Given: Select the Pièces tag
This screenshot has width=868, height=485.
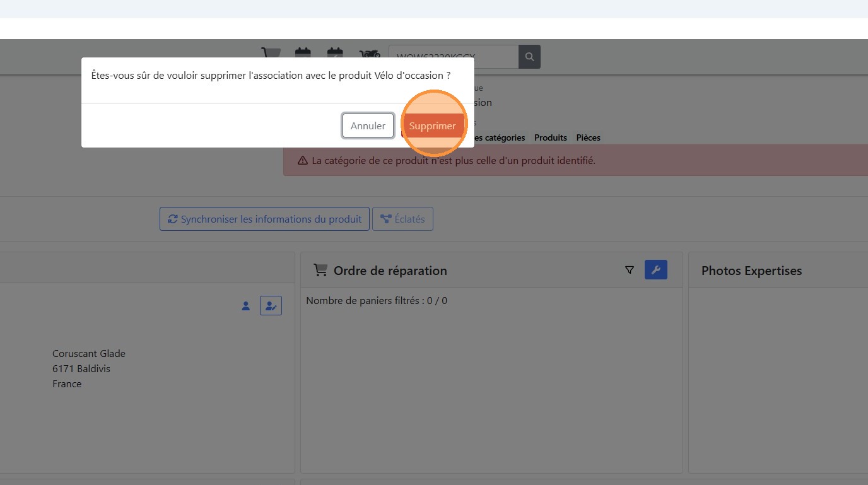Looking at the screenshot, I should pos(588,137).
